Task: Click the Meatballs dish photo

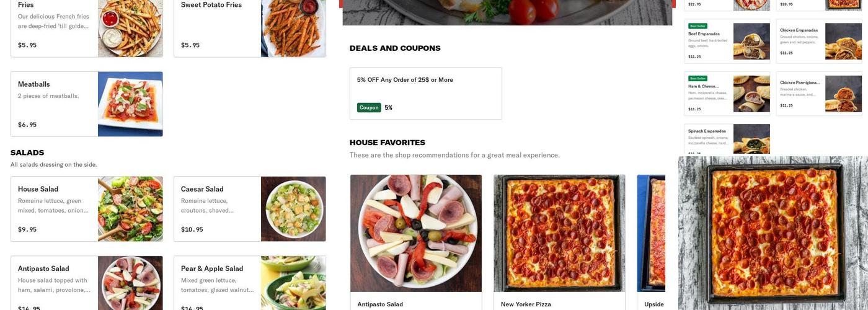Action: (x=130, y=104)
